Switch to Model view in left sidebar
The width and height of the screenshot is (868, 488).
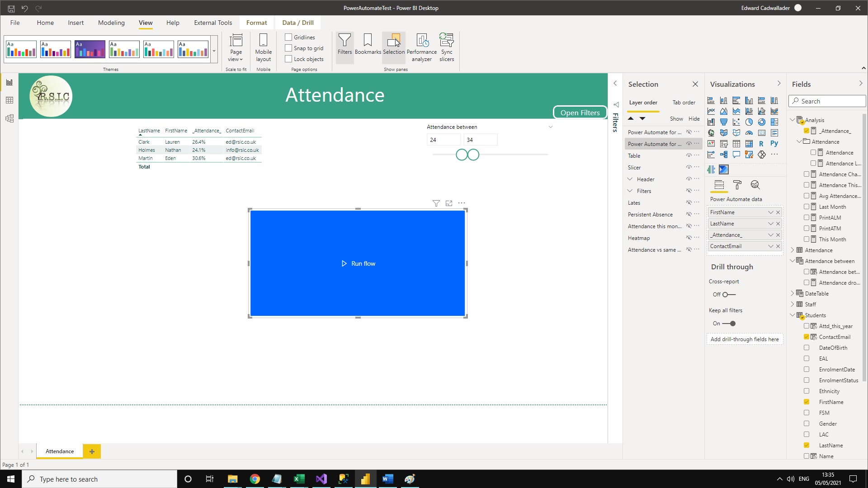coord(9,118)
